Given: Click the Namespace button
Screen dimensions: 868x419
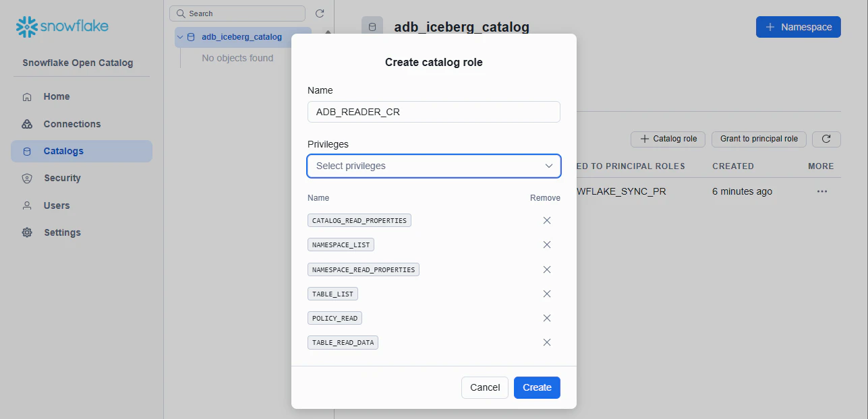Looking at the screenshot, I should 799,27.
